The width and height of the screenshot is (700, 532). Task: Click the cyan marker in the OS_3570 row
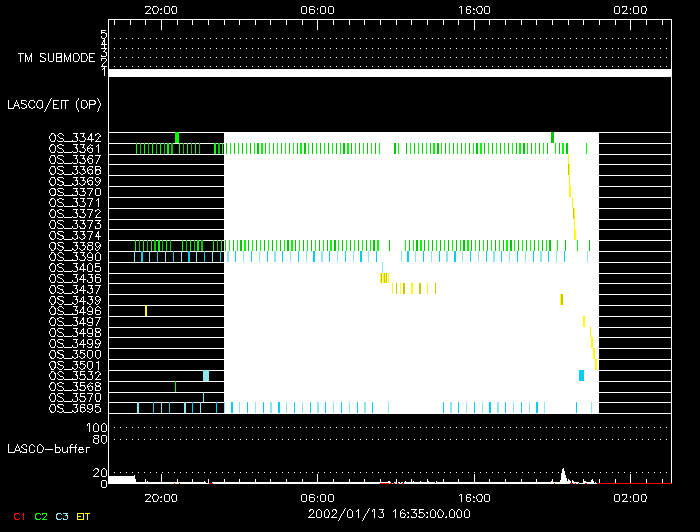pos(204,397)
